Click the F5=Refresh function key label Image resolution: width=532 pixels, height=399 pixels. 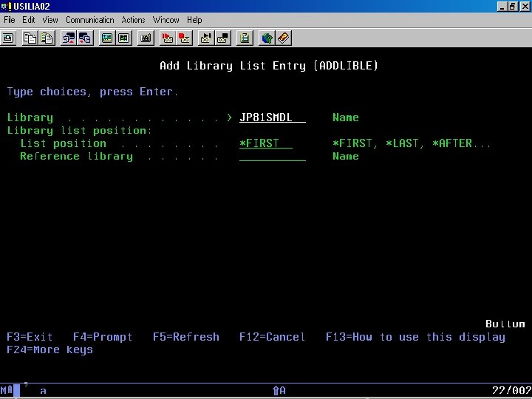[186, 337]
